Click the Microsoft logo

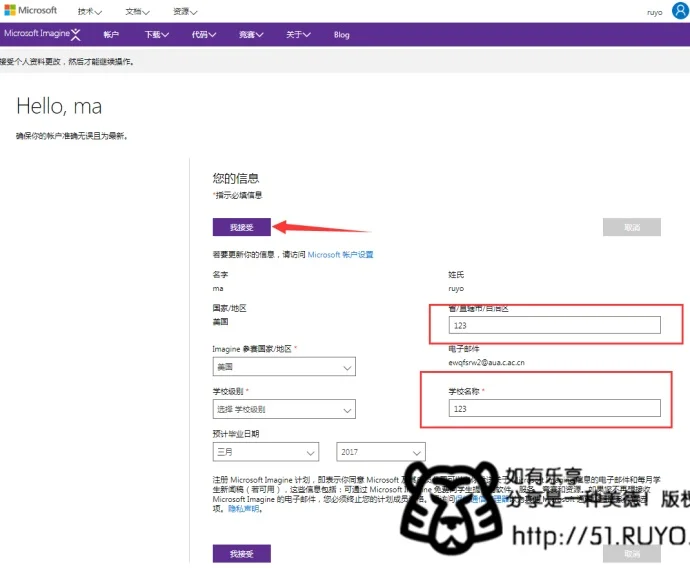click(x=30, y=10)
